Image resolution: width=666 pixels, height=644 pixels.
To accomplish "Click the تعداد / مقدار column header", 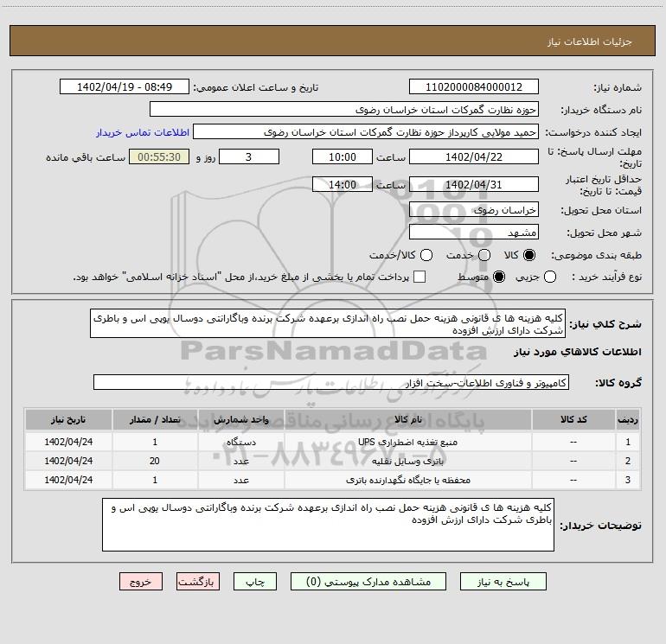I will click(155, 420).
